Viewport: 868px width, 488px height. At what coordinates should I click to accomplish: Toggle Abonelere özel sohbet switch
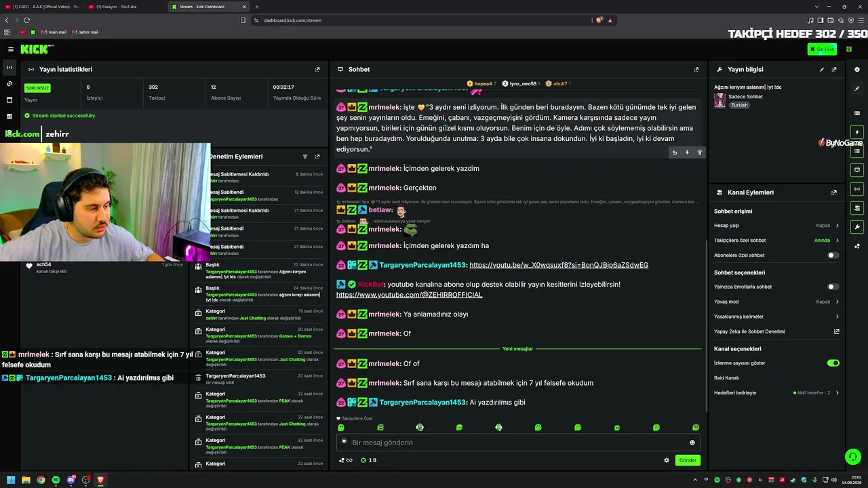pyautogui.click(x=833, y=256)
